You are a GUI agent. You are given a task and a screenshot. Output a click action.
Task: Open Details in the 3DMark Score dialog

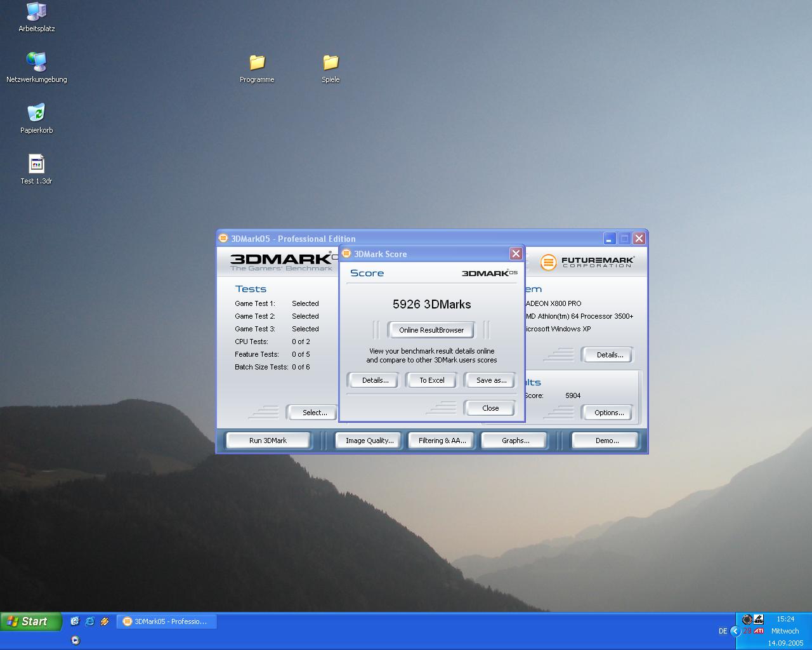pyautogui.click(x=375, y=380)
